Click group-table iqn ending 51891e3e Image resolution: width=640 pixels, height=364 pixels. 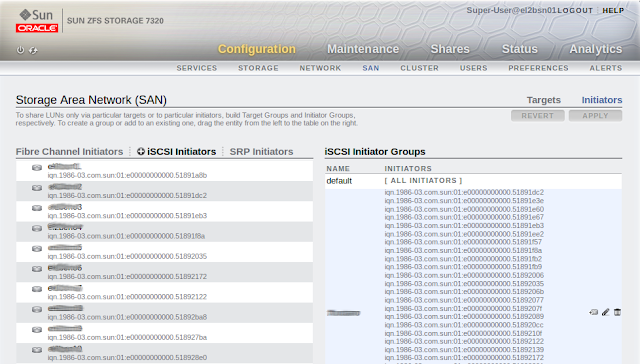pos(464,201)
